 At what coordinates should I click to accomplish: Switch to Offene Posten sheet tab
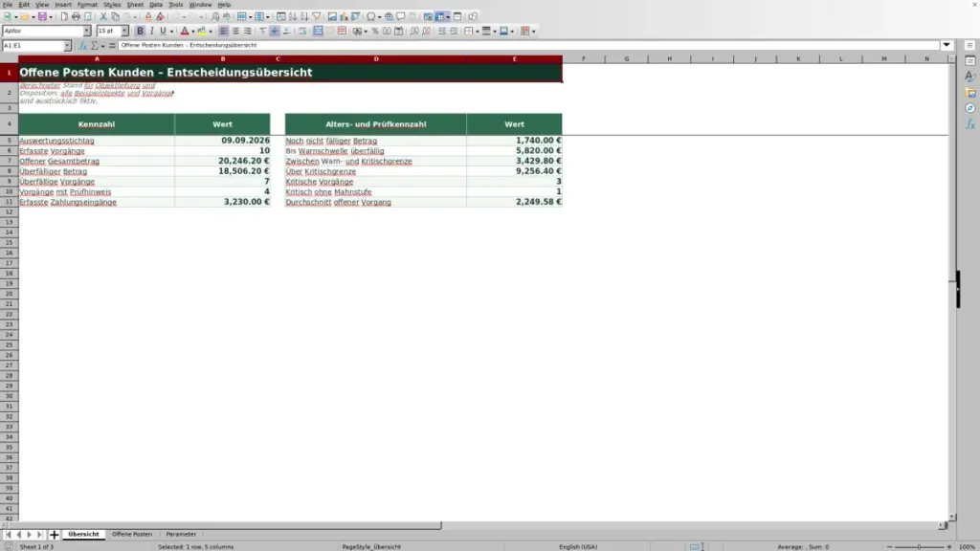click(132, 535)
